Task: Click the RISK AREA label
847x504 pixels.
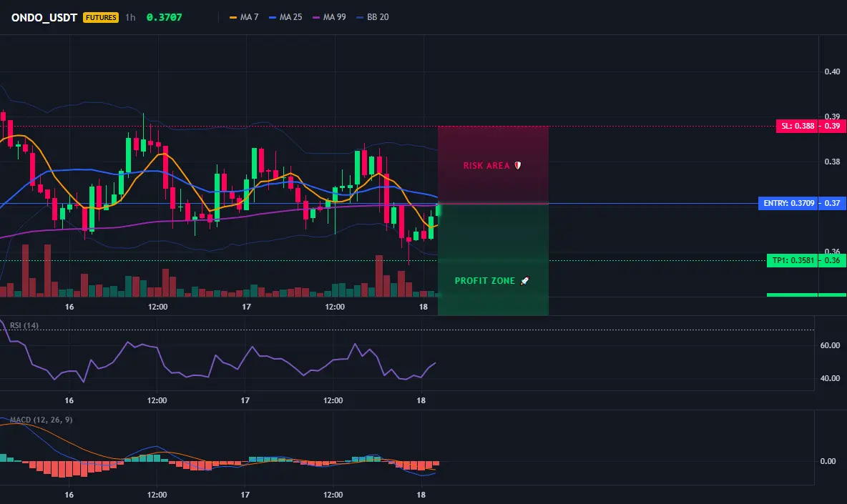Action: coord(486,166)
